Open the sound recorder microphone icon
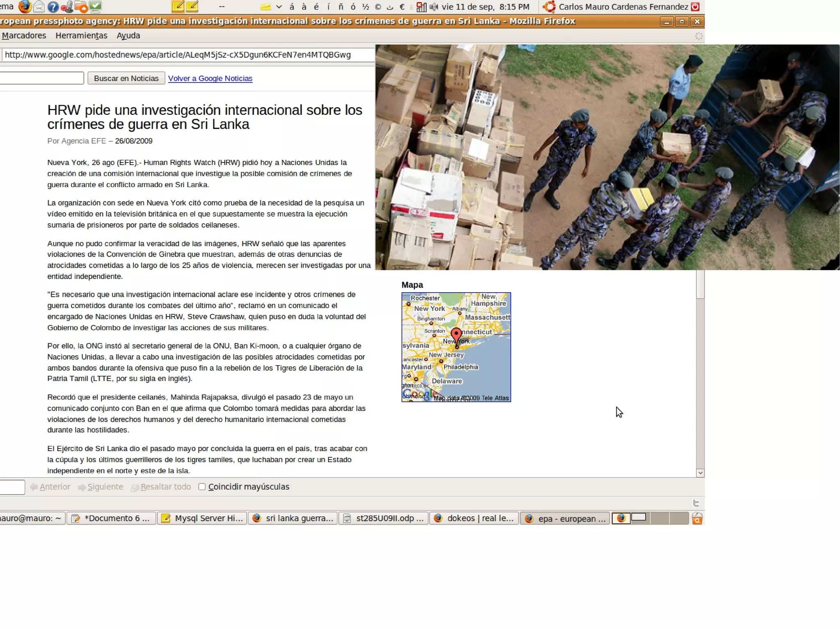Viewport: 840px width, 630px height. click(67, 7)
